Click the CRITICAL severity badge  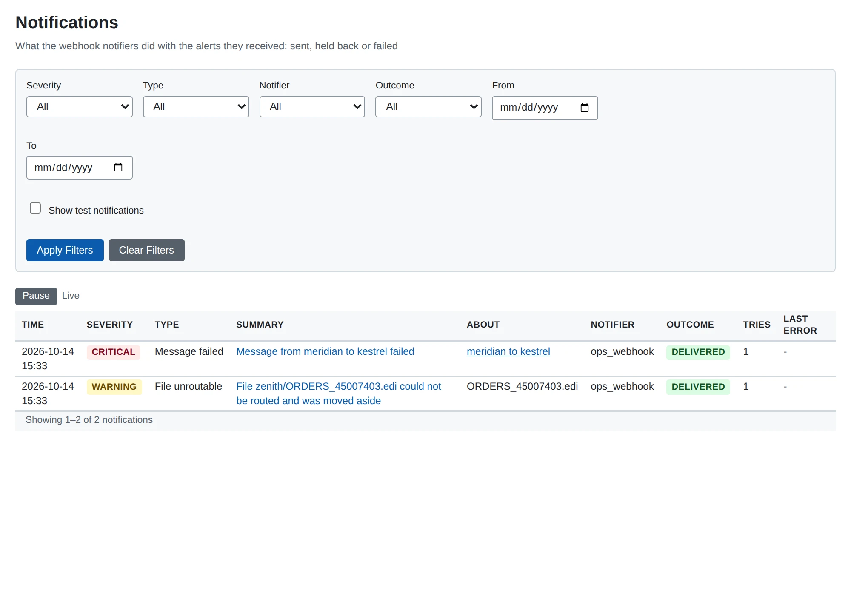pos(114,352)
